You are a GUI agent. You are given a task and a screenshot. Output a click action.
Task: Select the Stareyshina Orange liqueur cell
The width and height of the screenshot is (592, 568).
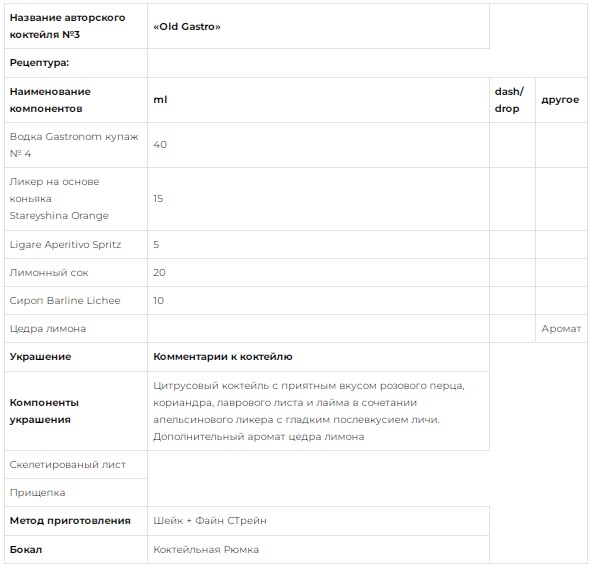tap(76, 199)
